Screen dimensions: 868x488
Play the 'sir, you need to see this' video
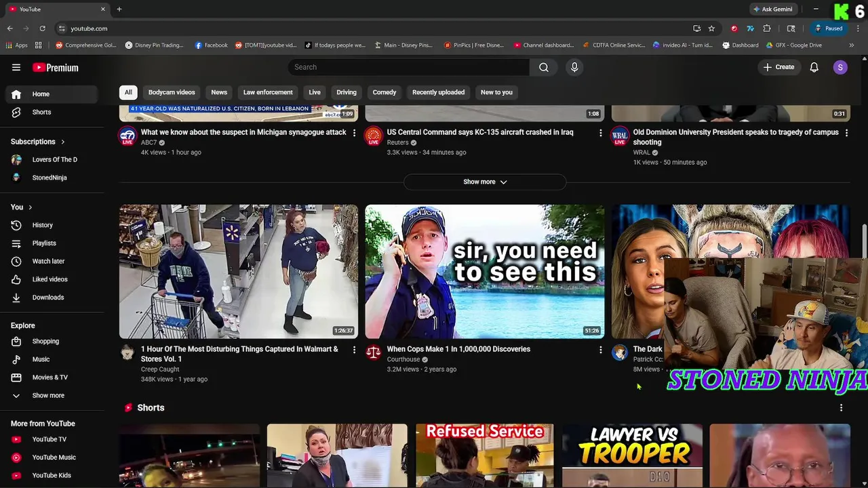click(485, 271)
